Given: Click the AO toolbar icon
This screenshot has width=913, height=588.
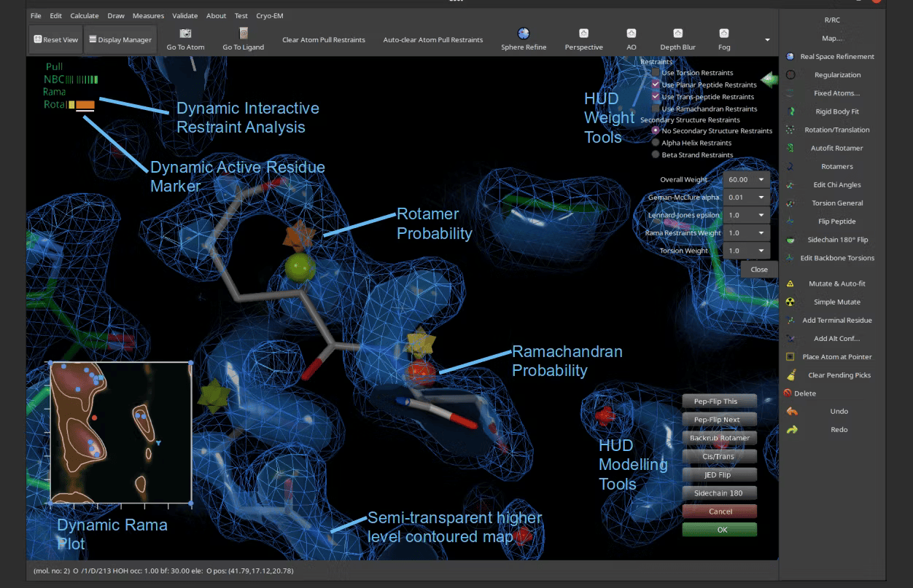Looking at the screenshot, I should point(631,34).
